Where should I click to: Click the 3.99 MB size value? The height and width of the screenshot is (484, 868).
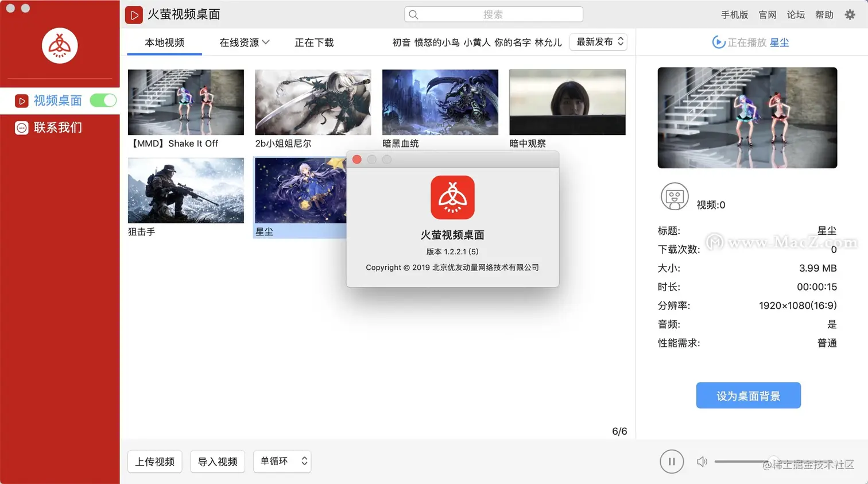[x=817, y=268]
